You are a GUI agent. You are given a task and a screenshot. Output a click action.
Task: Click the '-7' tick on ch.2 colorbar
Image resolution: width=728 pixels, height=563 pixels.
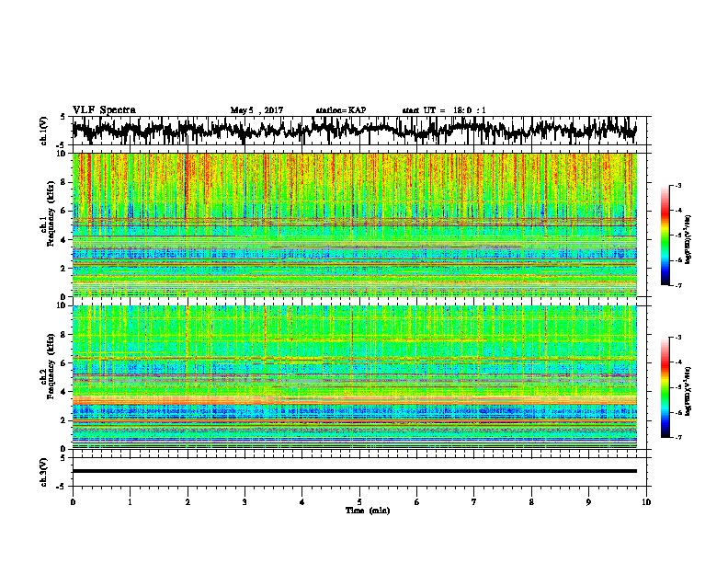point(678,437)
